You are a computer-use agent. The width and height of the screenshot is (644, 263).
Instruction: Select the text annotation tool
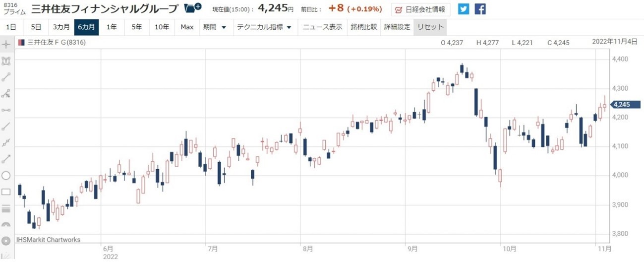[6, 61]
